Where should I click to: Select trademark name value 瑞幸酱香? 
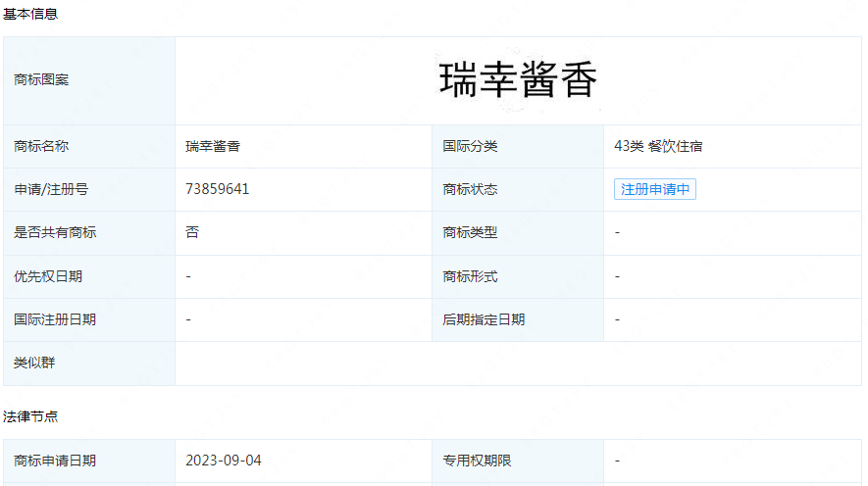coord(213,147)
